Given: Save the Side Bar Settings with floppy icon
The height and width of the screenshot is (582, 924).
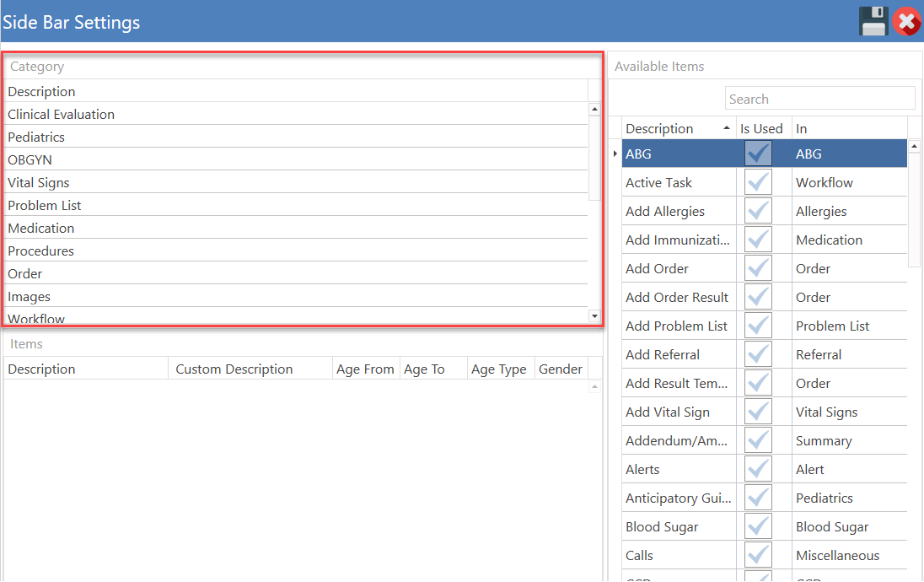Looking at the screenshot, I should point(873,21).
